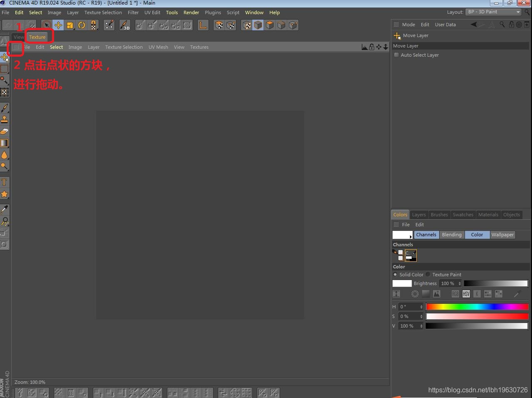
Task: Toggle the Color section button
Action: (477, 235)
